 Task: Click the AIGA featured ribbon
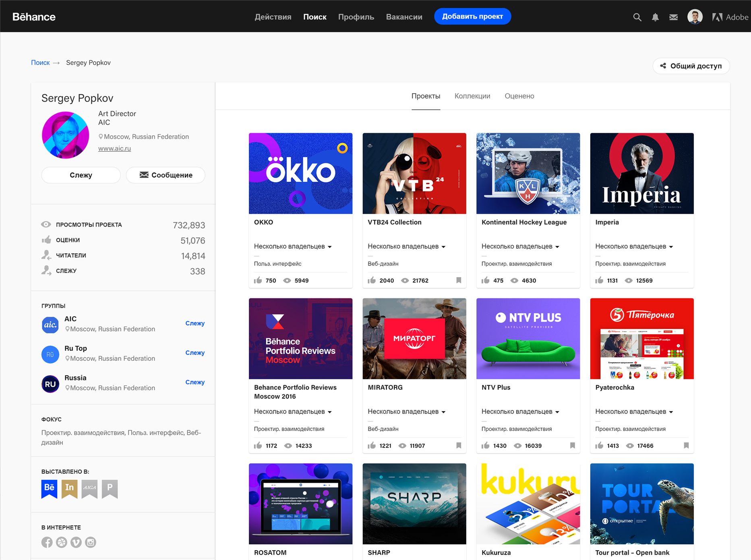coord(89,489)
